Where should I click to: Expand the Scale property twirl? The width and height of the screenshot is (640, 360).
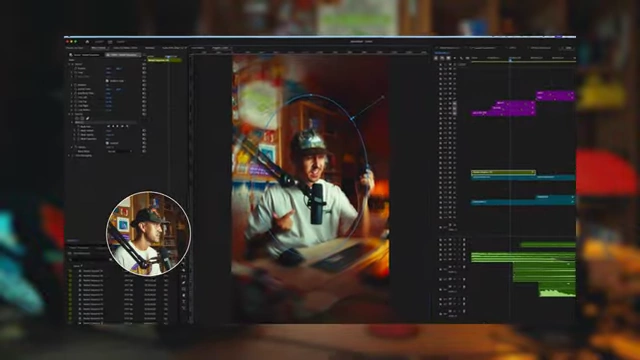(71, 73)
